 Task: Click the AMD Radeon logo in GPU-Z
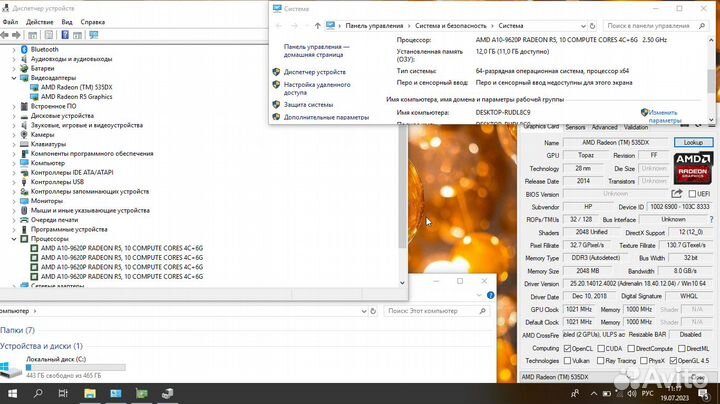[x=693, y=168]
